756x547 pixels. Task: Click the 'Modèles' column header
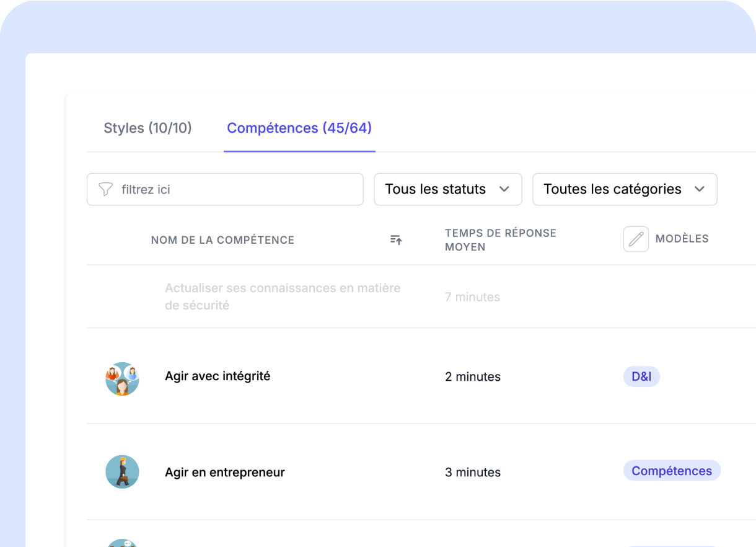coord(682,239)
